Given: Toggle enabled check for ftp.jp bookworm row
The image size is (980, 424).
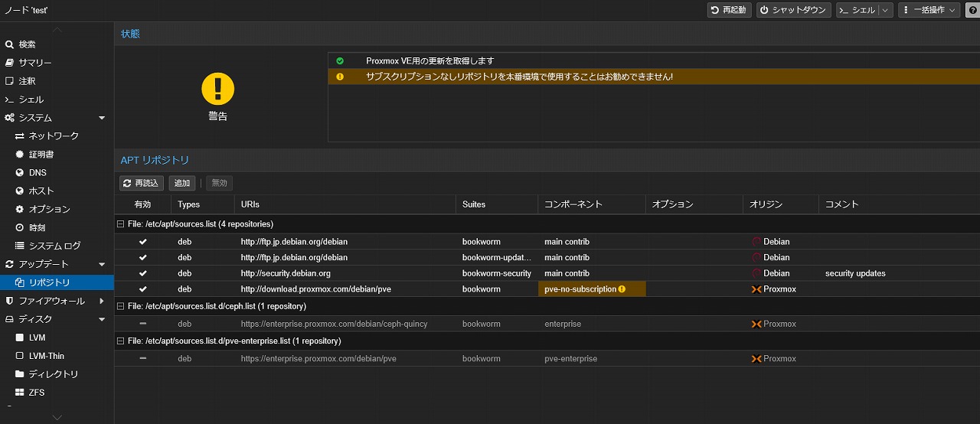Looking at the screenshot, I should coord(142,242).
